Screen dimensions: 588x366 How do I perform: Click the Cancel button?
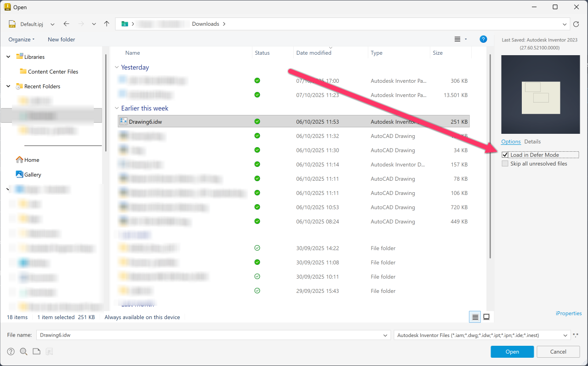pyautogui.click(x=558, y=352)
